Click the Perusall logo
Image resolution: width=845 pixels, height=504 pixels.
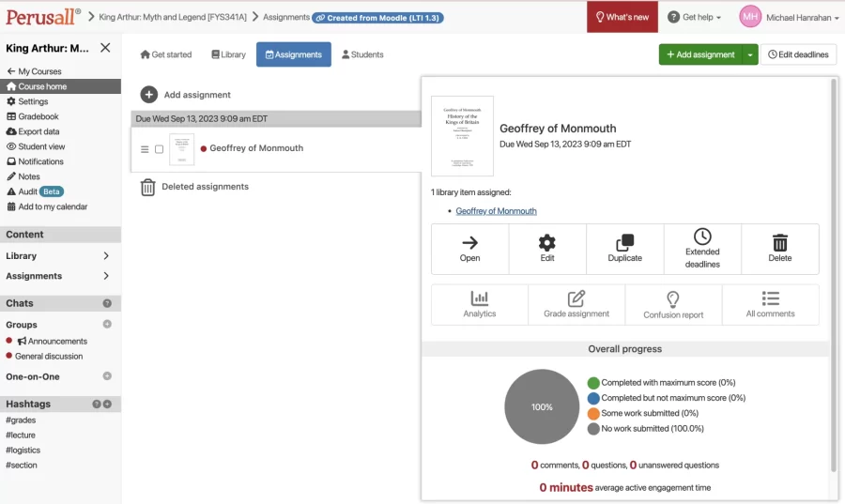(43, 17)
